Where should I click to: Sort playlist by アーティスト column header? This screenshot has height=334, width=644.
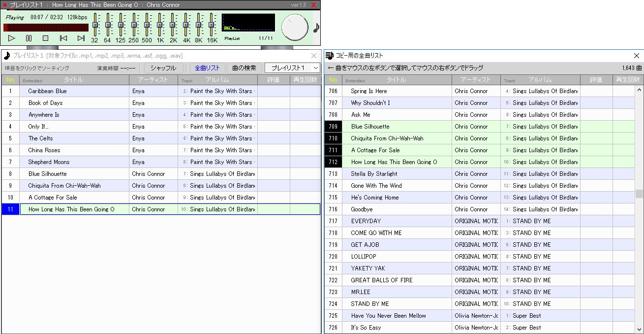(153, 80)
